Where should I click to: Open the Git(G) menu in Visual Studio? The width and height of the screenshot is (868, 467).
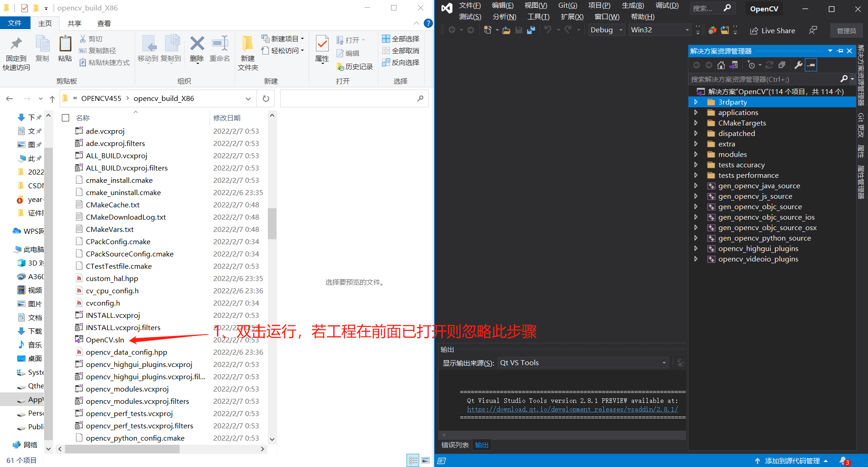coord(567,5)
